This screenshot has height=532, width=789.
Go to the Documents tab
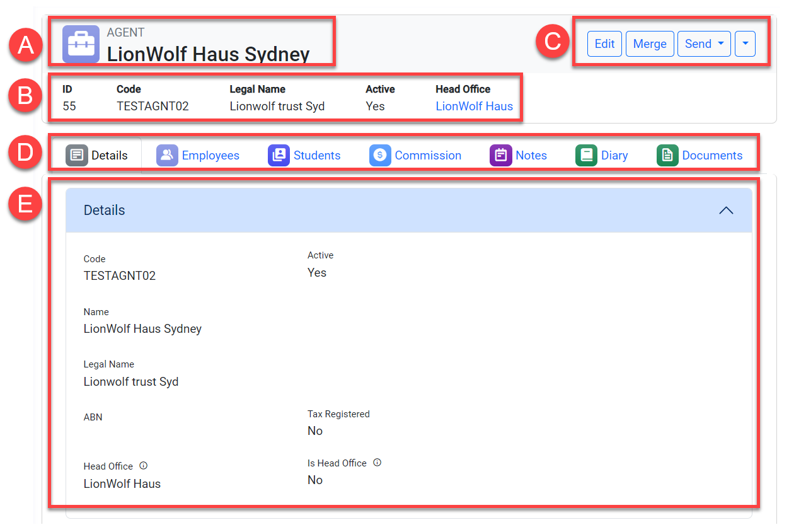[711, 155]
